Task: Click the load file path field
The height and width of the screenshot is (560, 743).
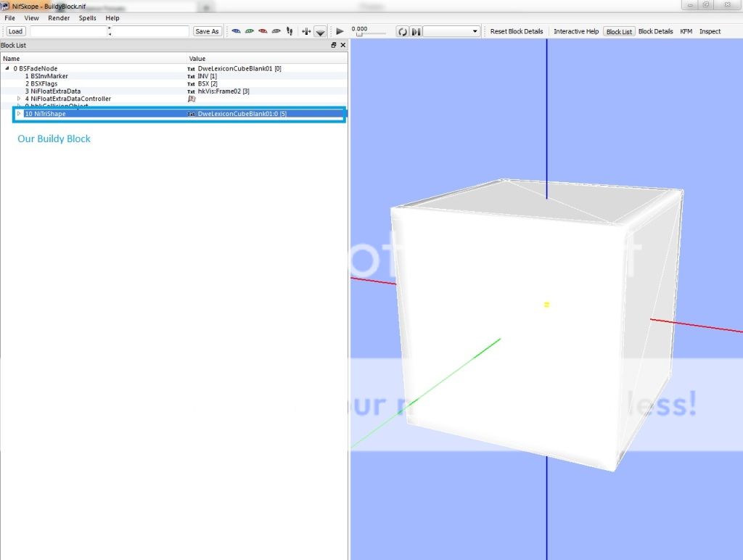Action: [69, 31]
